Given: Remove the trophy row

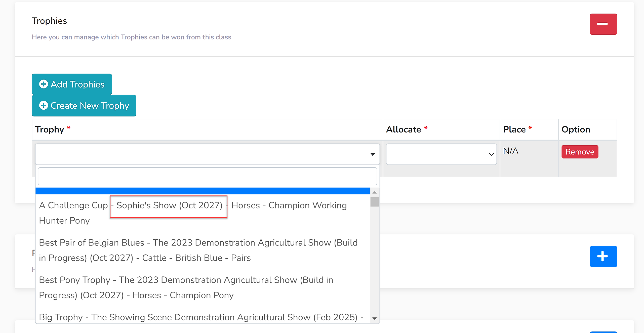Looking at the screenshot, I should pos(580,152).
